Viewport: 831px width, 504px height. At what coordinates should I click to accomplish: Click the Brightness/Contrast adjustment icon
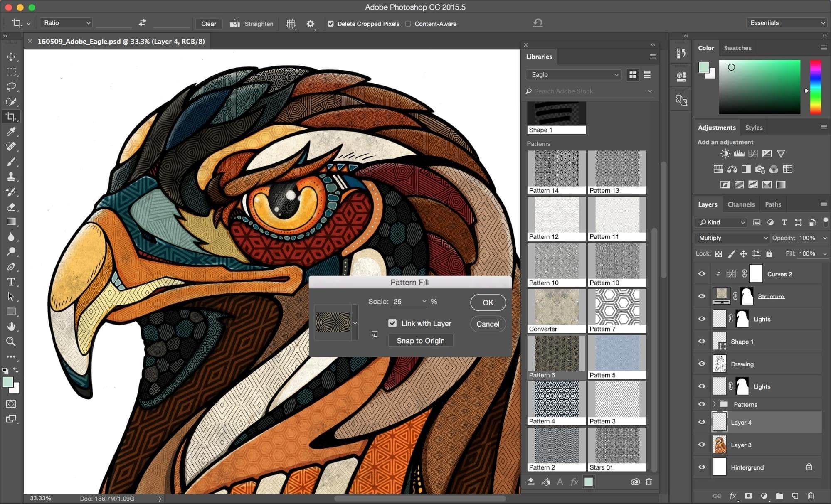click(x=723, y=155)
